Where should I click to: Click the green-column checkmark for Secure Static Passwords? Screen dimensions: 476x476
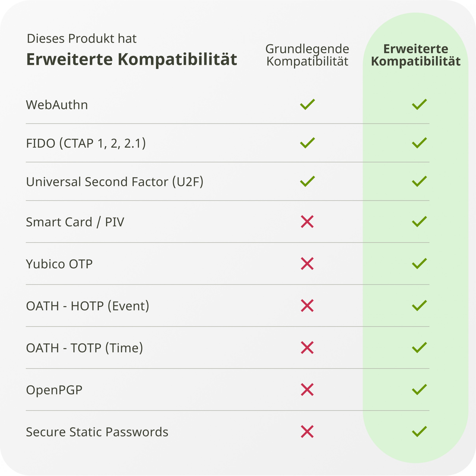coord(419,431)
